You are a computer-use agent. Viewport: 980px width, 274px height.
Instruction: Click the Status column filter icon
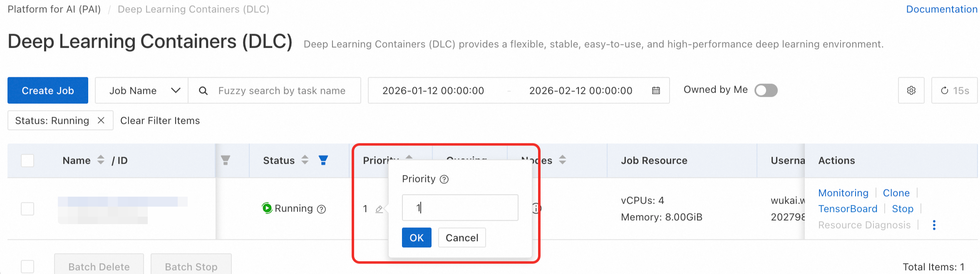click(x=323, y=160)
